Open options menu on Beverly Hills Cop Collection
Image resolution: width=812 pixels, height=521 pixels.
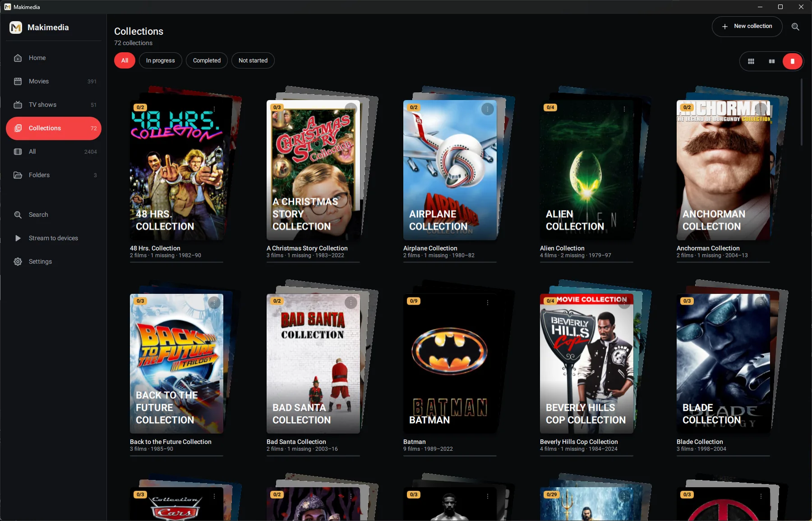624,303
